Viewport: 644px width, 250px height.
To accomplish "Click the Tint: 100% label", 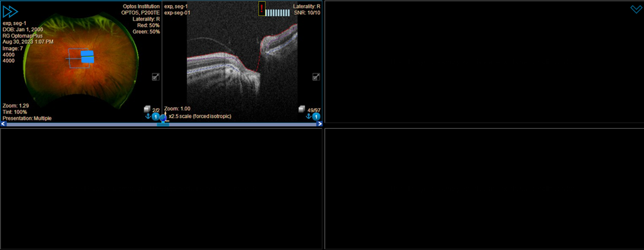I will tap(15, 112).
